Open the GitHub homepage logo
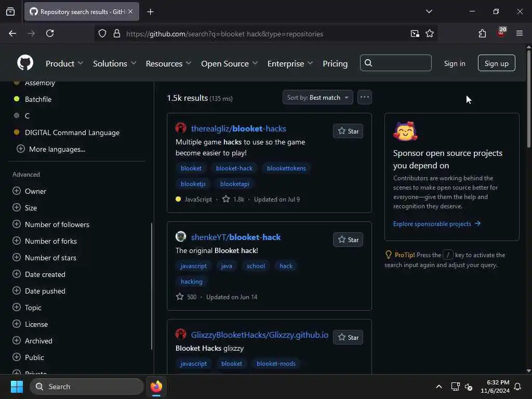 click(25, 63)
